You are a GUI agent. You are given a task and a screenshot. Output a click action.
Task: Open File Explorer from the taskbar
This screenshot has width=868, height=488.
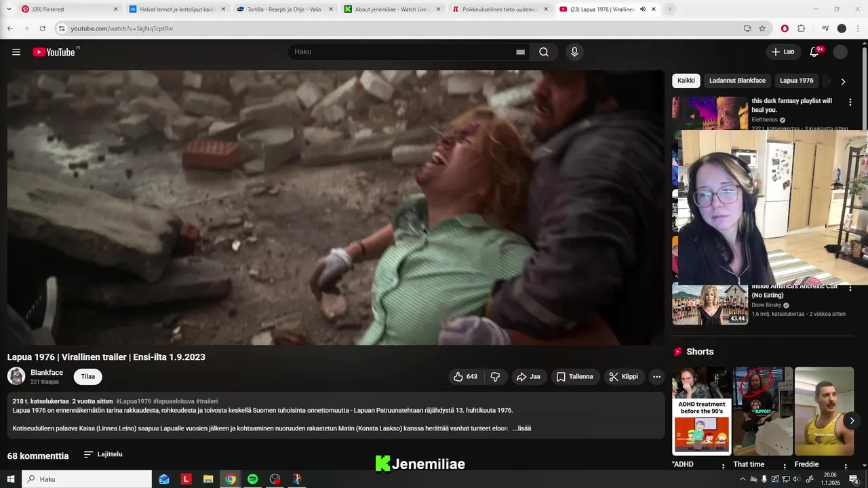(x=208, y=479)
